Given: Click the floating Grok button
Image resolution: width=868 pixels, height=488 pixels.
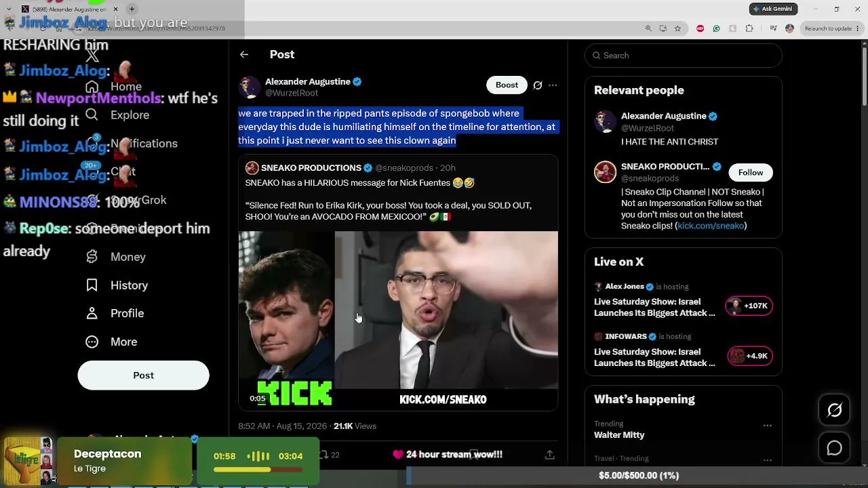Looking at the screenshot, I should coord(834,410).
